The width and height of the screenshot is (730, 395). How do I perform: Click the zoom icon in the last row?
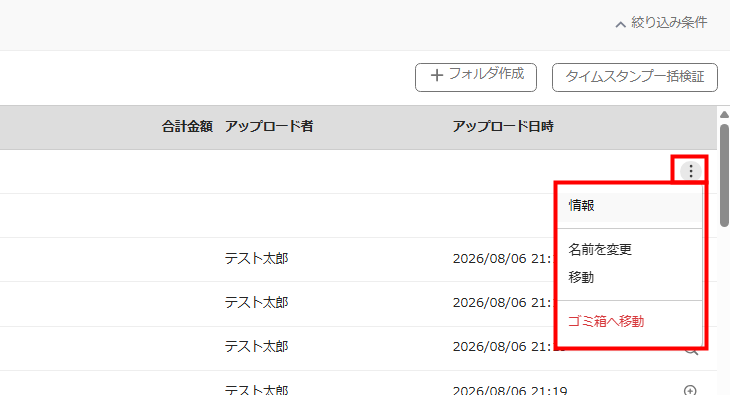point(690,390)
